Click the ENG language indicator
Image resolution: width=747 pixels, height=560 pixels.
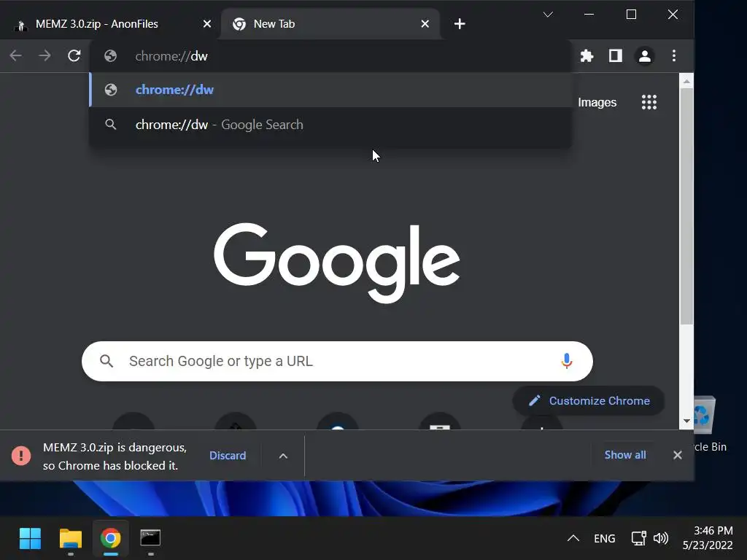click(x=605, y=539)
